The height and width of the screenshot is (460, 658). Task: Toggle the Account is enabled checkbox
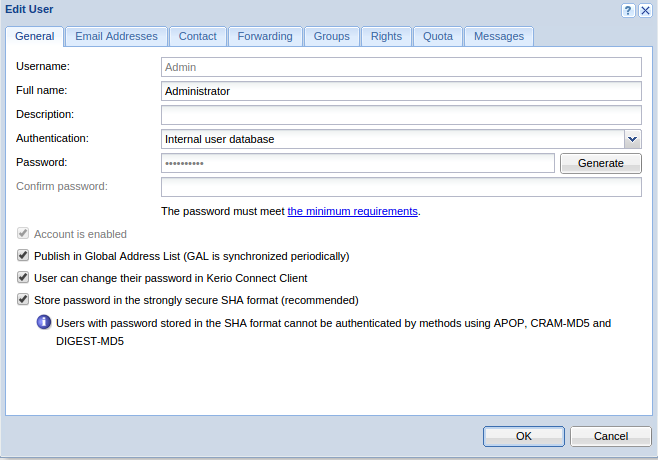click(23, 233)
